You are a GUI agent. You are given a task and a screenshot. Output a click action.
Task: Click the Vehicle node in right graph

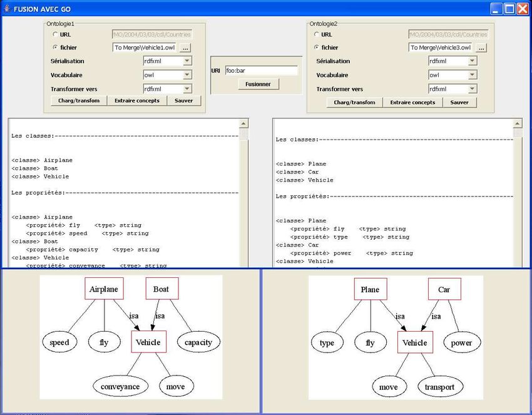pos(416,343)
